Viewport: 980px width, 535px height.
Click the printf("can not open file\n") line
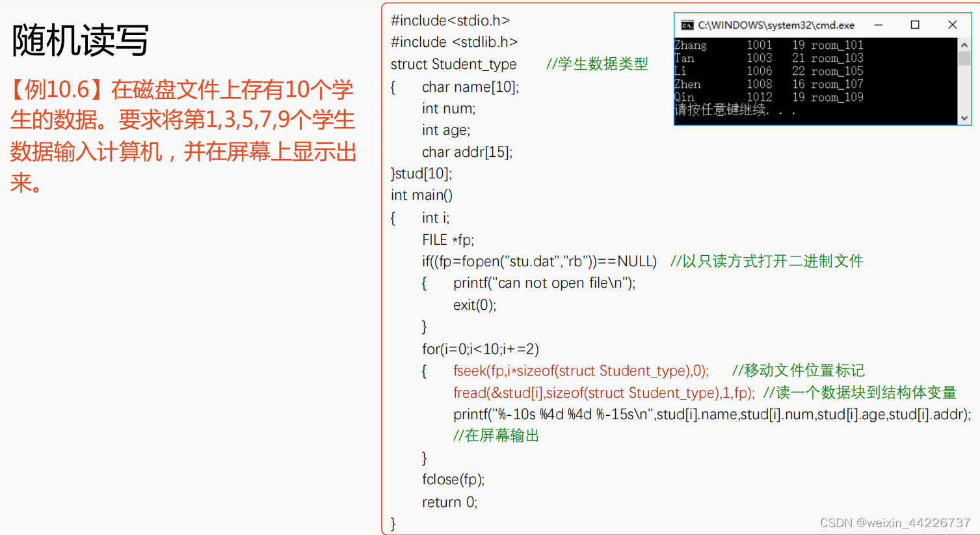tap(544, 283)
